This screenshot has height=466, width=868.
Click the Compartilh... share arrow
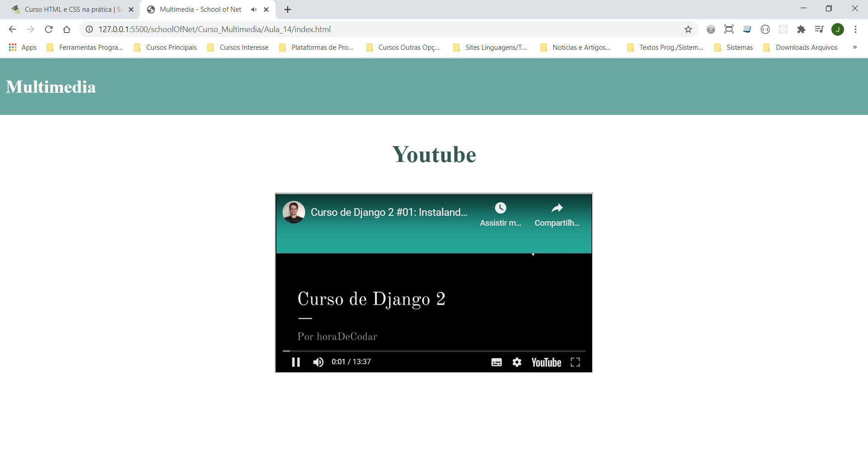click(557, 208)
